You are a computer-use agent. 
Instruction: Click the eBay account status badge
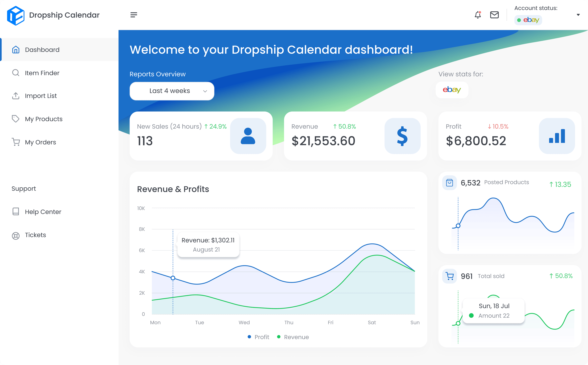(528, 20)
